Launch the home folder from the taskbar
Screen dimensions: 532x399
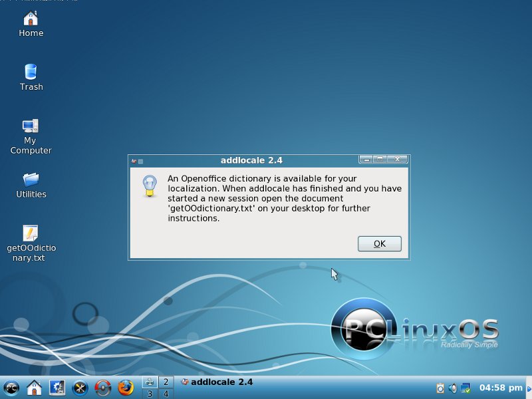click(34, 387)
